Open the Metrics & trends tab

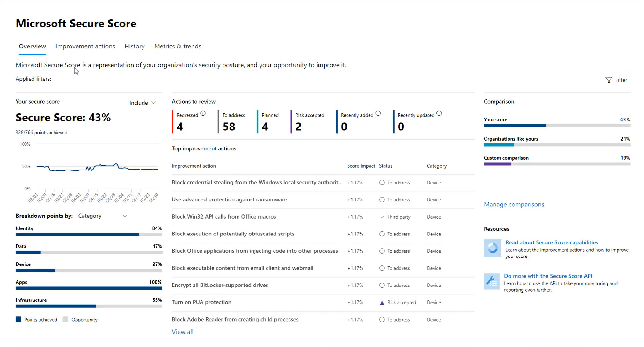click(x=178, y=46)
